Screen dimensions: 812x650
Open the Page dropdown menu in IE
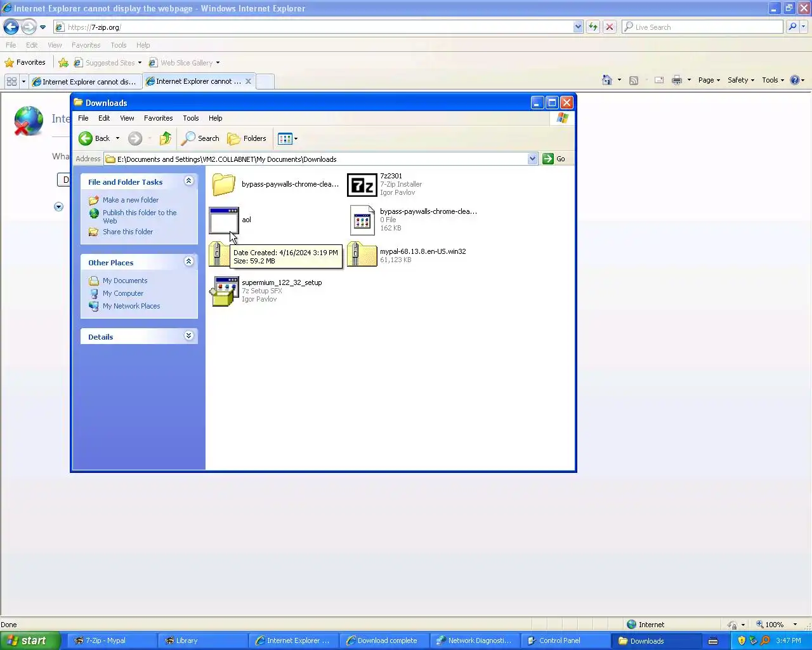tap(709, 80)
